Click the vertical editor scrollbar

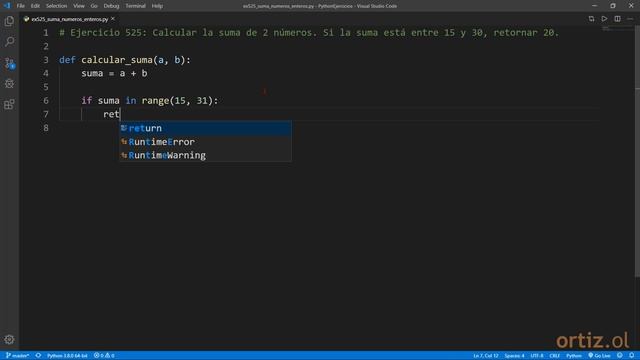click(x=637, y=151)
